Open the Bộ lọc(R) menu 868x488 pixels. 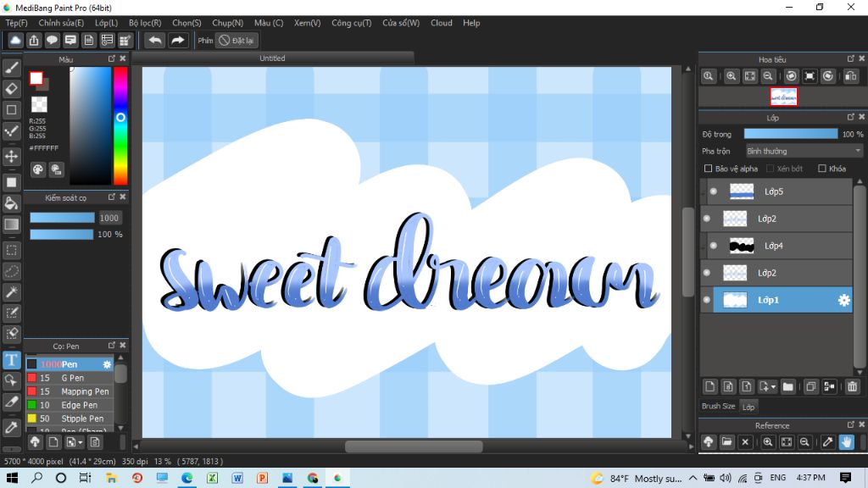point(145,23)
